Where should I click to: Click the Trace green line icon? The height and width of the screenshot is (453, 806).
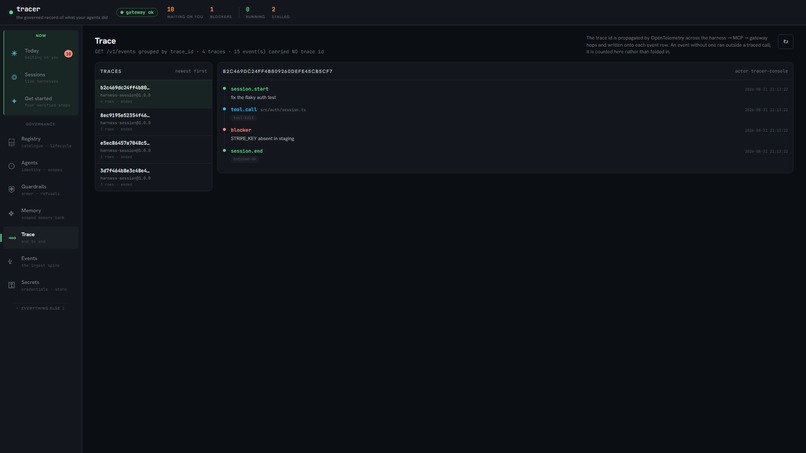click(x=12, y=238)
